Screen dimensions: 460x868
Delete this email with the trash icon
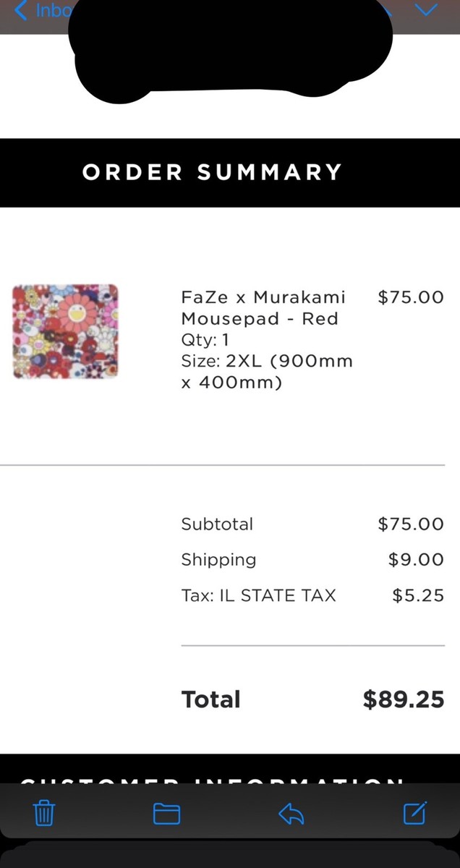click(x=45, y=814)
